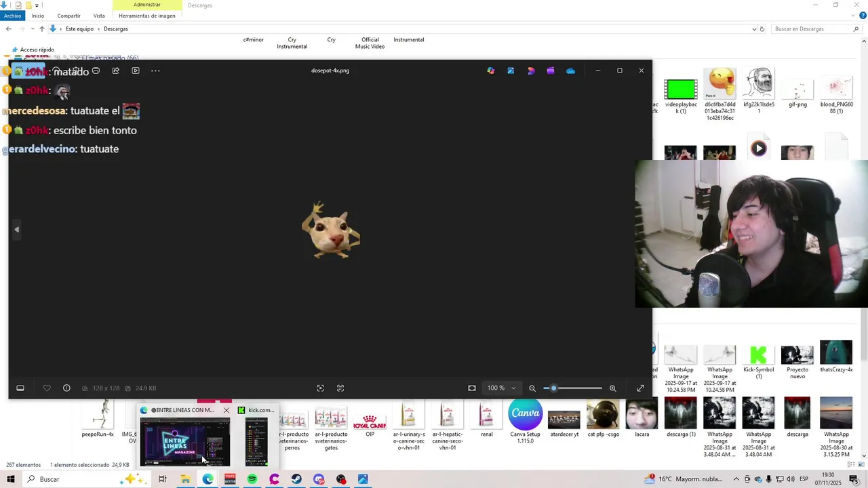The height and width of the screenshot is (488, 868).
Task: Open Explorer help question mark icon
Action: pyautogui.click(x=863, y=16)
